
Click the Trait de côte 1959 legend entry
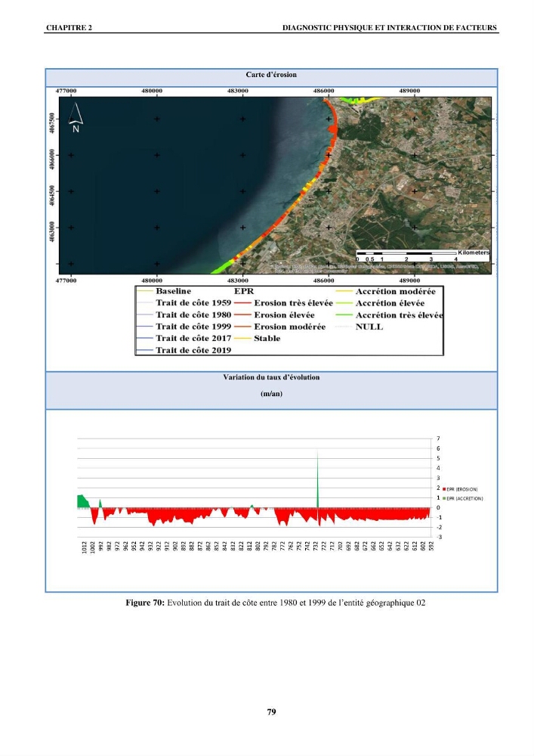coord(184,303)
